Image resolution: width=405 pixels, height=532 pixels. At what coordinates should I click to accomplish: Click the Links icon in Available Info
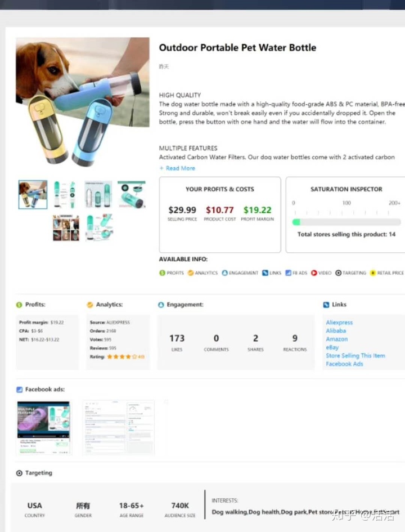click(x=265, y=273)
